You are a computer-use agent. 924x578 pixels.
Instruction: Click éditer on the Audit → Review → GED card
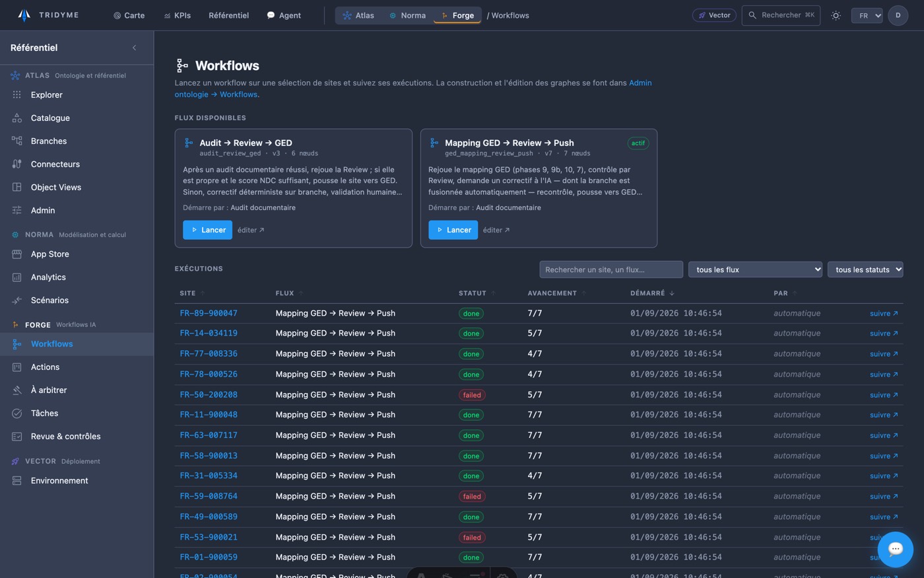(x=251, y=230)
